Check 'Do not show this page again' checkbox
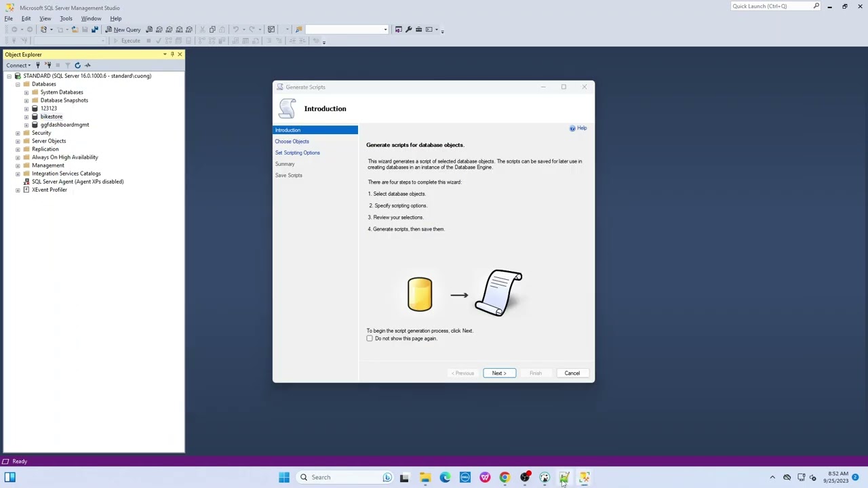This screenshot has height=488, width=868. (x=370, y=338)
